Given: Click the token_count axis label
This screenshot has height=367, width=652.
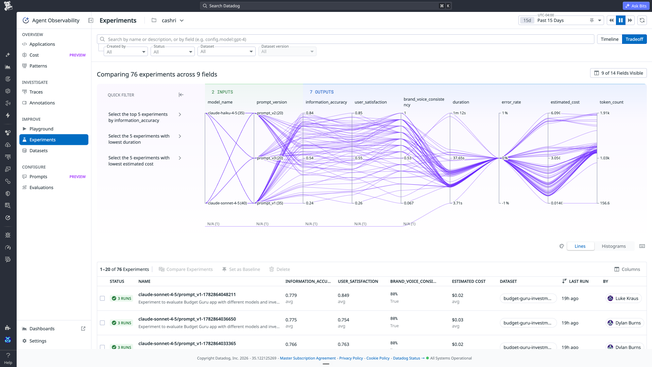Looking at the screenshot, I should (x=611, y=102).
